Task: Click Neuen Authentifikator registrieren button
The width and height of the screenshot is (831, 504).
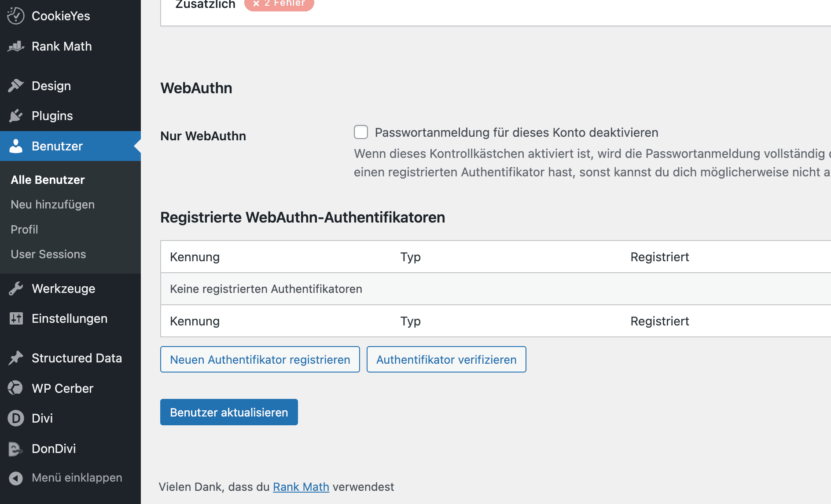Action: 260,359
